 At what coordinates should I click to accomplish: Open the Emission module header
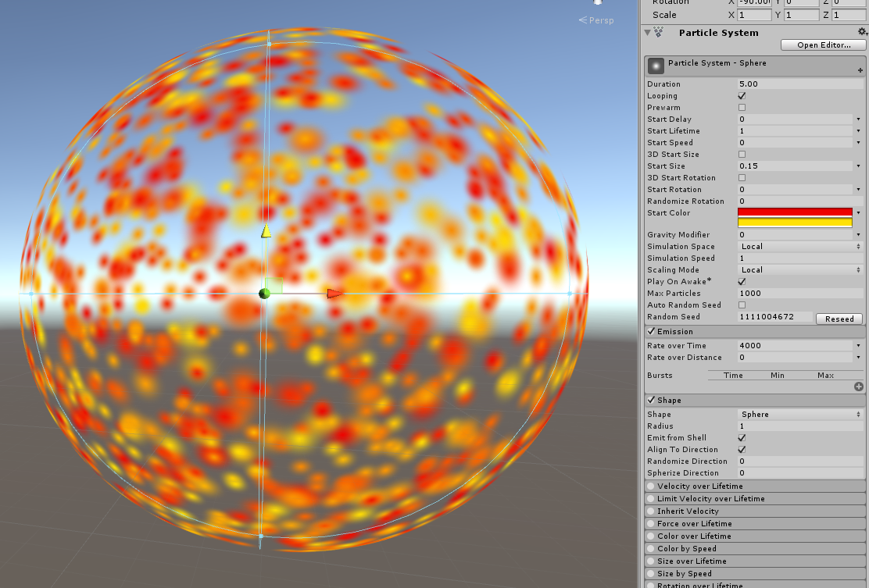tap(755, 332)
